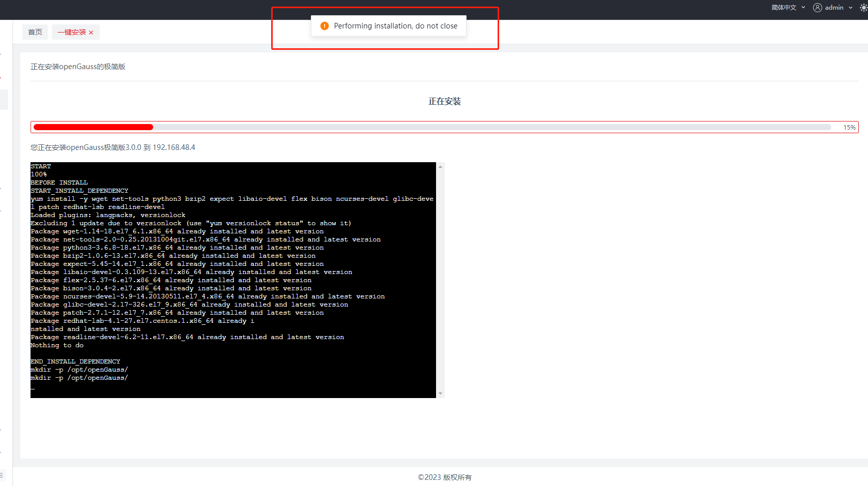Click the ©2023 版权所有 footer text
868x486 pixels.
[444, 477]
